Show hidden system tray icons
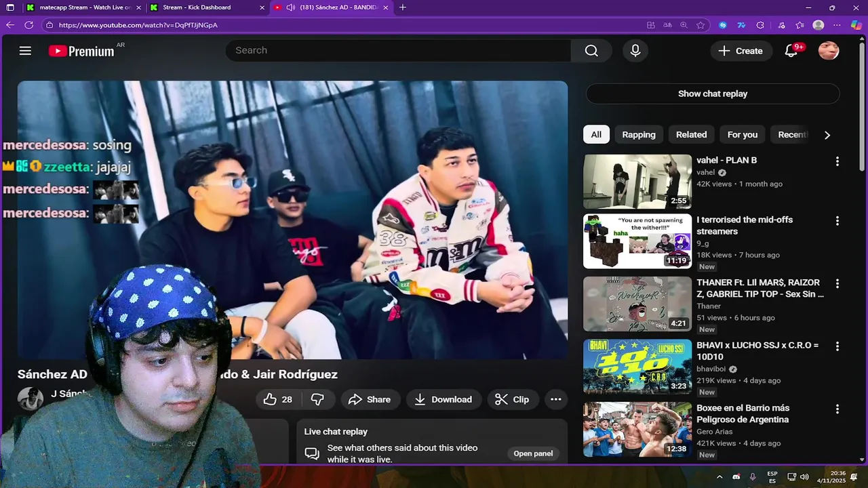The image size is (868, 488). 719,477
